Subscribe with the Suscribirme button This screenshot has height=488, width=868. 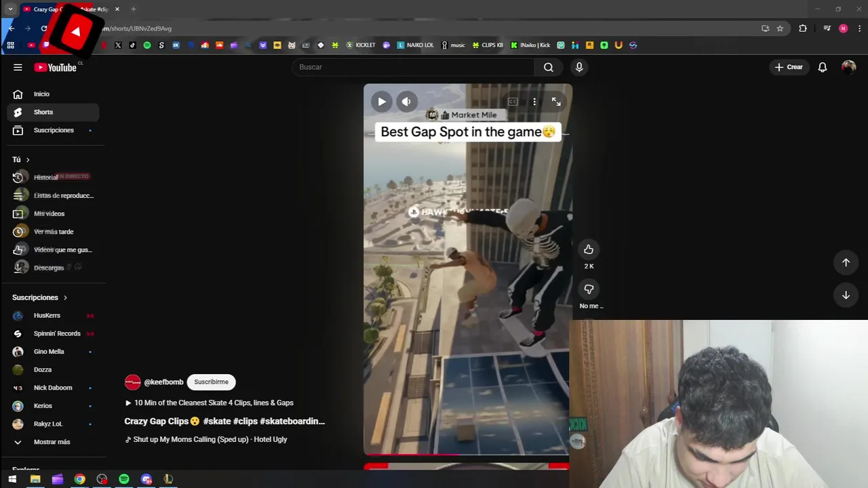pyautogui.click(x=211, y=382)
